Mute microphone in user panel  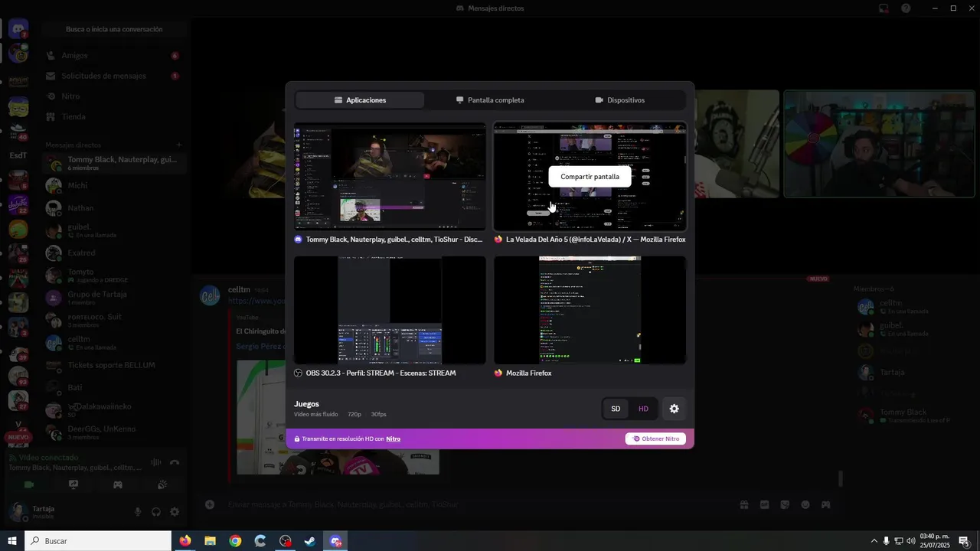138,512
